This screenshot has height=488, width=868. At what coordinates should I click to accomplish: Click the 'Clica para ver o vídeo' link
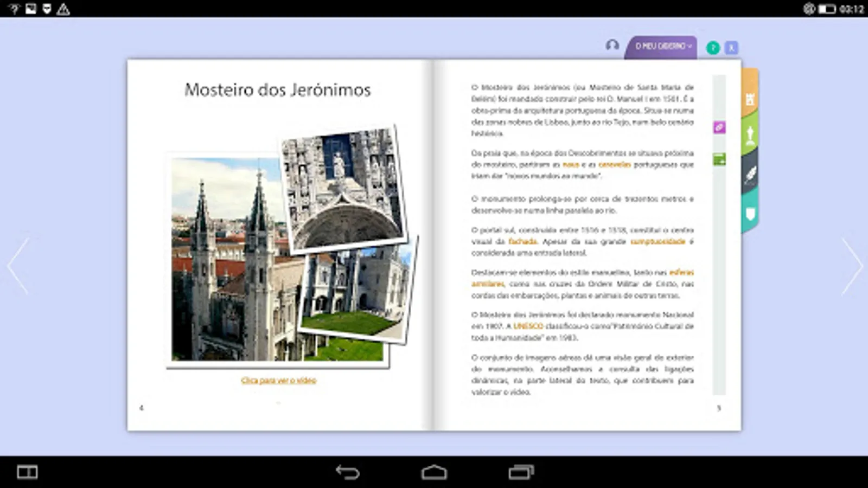tap(278, 381)
